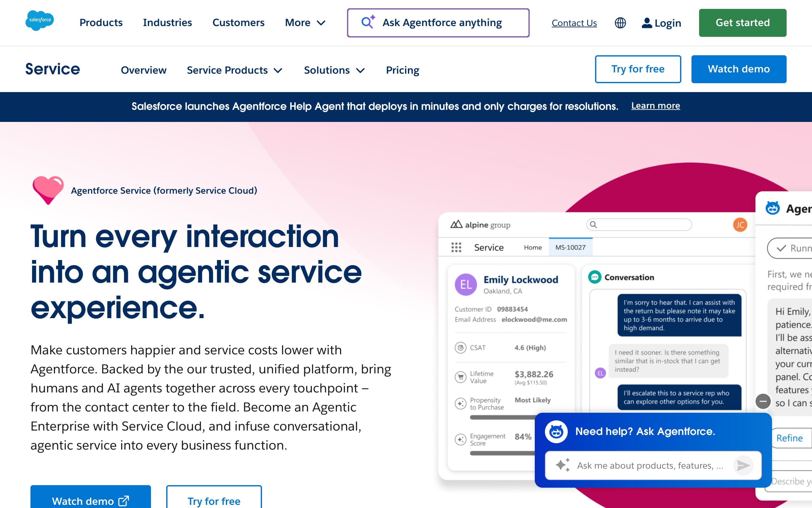
Task: Click the 84% engagement score value
Action: point(523,437)
